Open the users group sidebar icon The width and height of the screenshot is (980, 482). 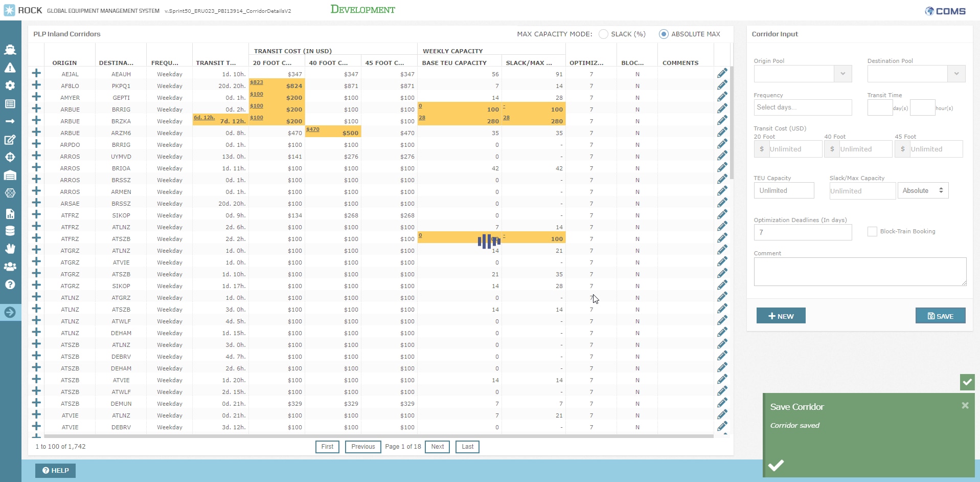pyautogui.click(x=10, y=267)
